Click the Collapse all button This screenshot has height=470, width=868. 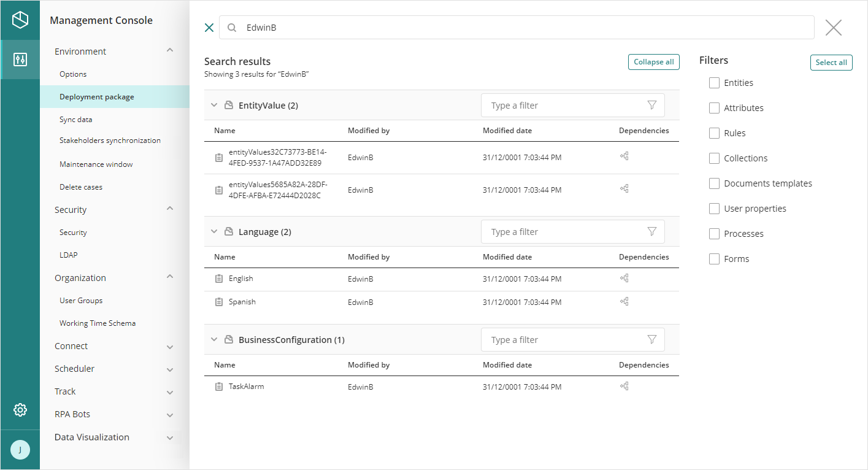click(x=654, y=62)
